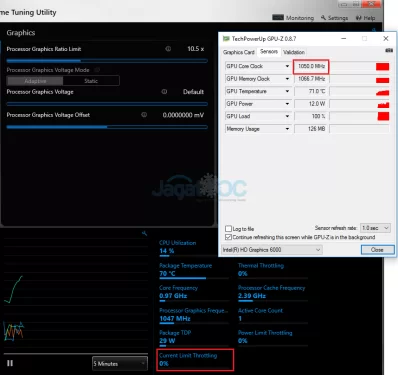Open Settings with the wrench icon

[x=334, y=18]
